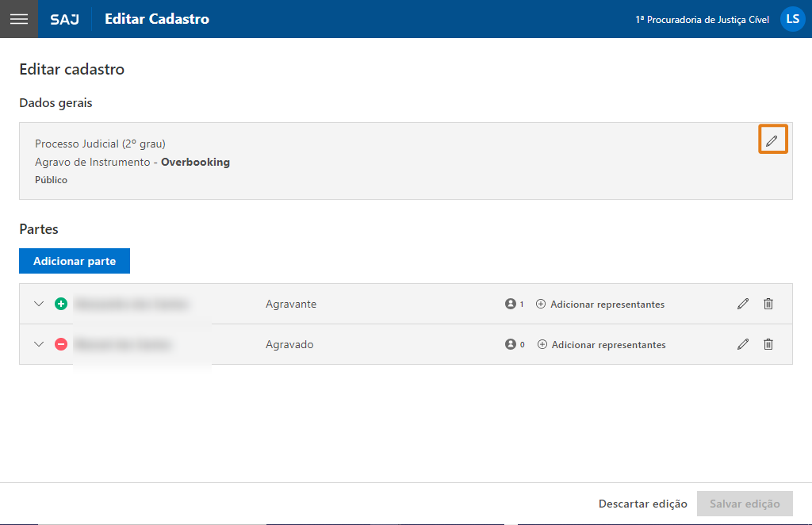
Task: Add representantes to the Agravado party
Action: (x=602, y=345)
